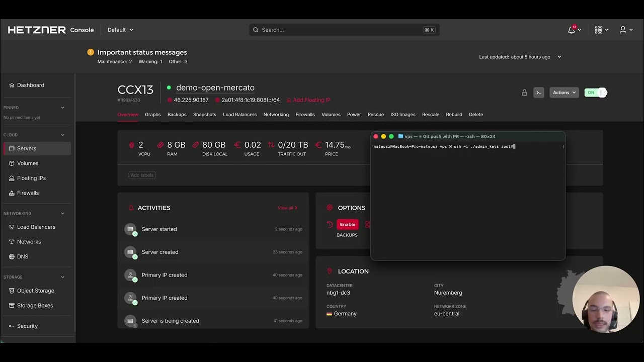This screenshot has width=644, height=362.
Task: Switch to the Rescue tab
Action: [x=375, y=115]
